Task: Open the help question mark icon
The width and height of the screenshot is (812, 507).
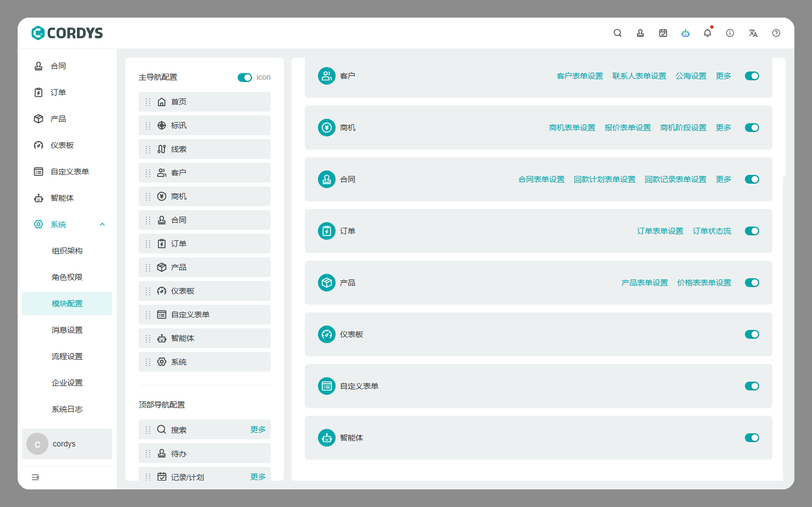Action: [x=776, y=33]
